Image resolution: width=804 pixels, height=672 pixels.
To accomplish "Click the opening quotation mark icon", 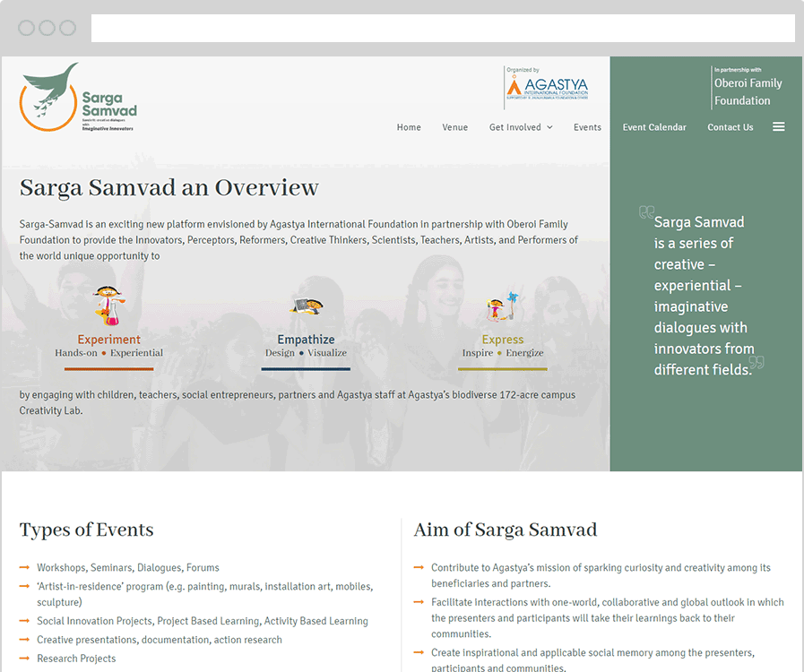I will click(646, 211).
